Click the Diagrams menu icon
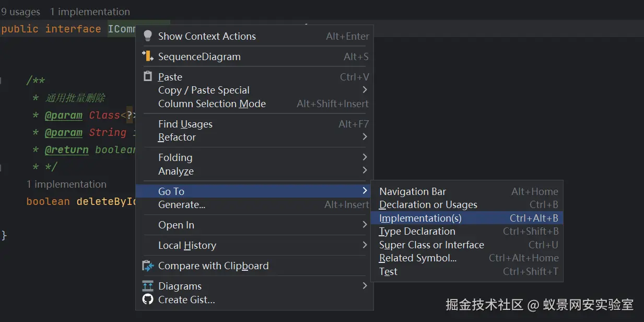Viewport: 644px width, 322px height. (x=148, y=286)
